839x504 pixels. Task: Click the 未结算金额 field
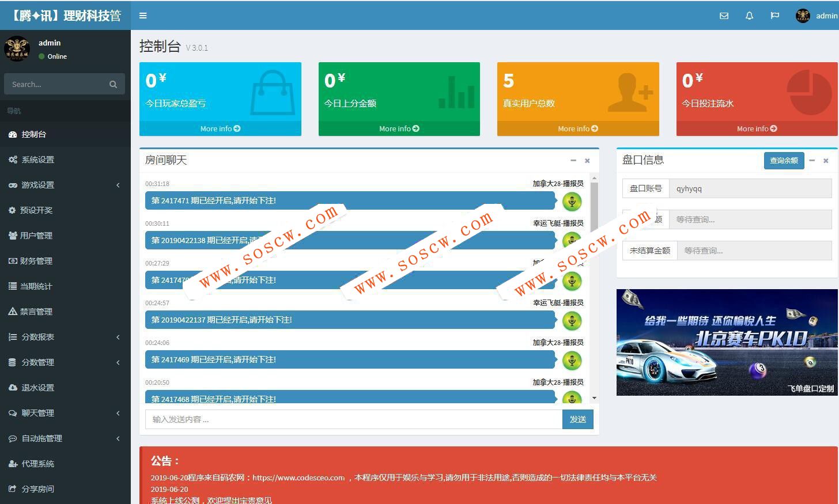(x=754, y=251)
